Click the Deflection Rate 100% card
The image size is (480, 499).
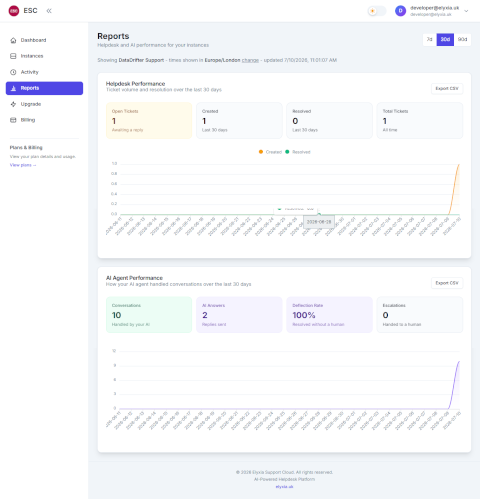click(x=329, y=315)
